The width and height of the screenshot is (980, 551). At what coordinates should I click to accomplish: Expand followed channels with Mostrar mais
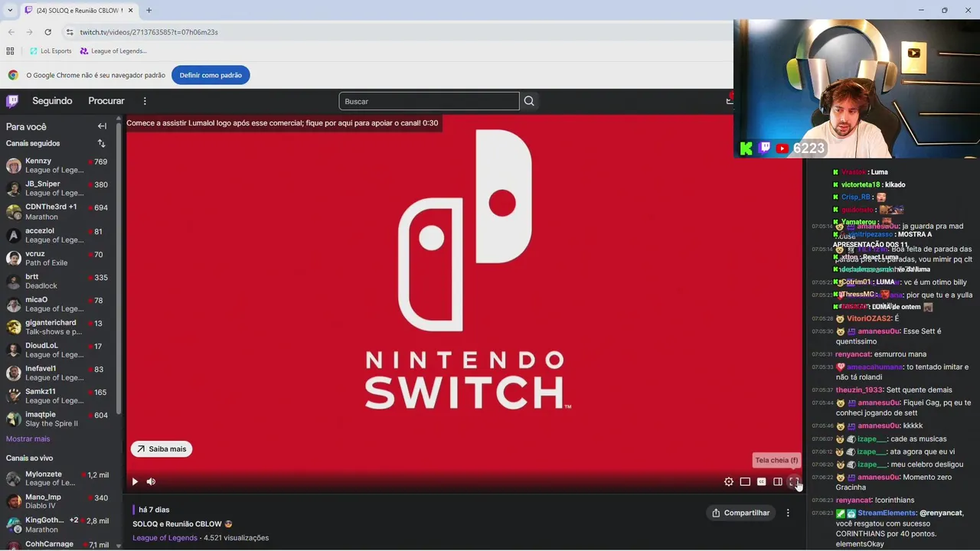[28, 439]
